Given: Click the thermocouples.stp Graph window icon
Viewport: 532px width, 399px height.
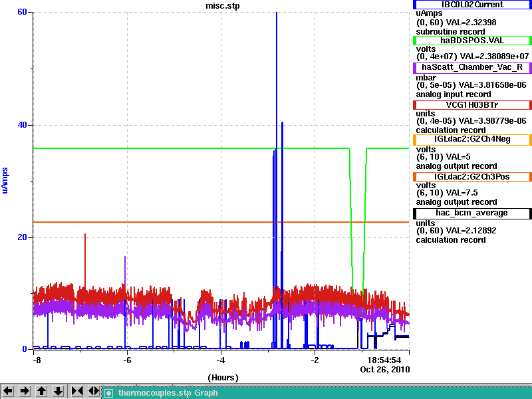Looking at the screenshot, I should [108, 393].
